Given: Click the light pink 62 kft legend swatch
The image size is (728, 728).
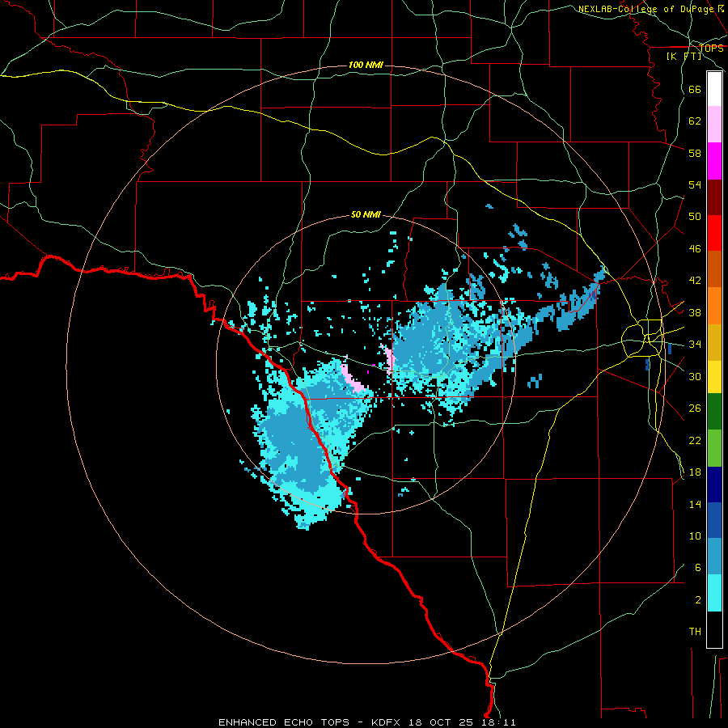Looking at the screenshot, I should tap(714, 125).
